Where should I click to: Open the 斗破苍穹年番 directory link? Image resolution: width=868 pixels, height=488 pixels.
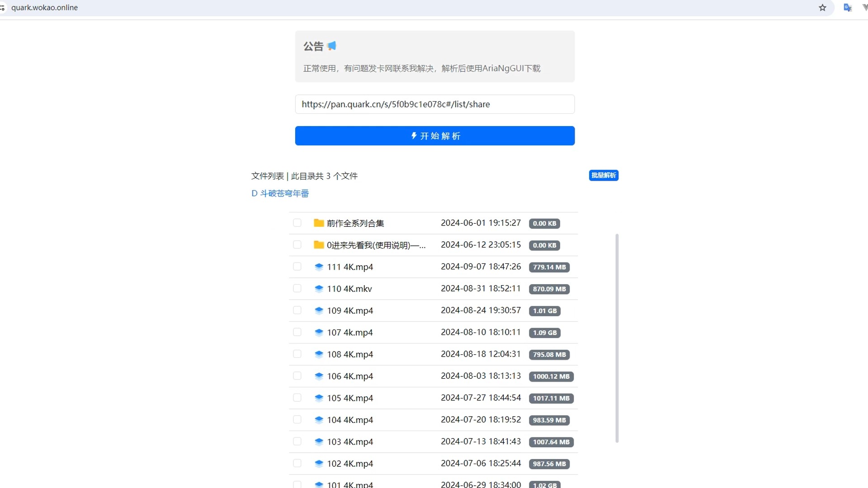[x=280, y=193]
